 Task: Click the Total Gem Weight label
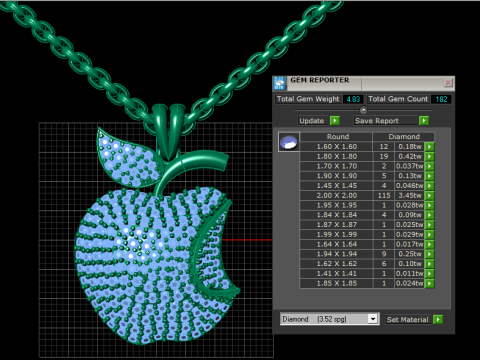308,99
